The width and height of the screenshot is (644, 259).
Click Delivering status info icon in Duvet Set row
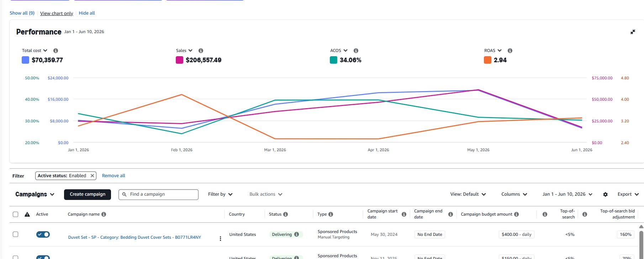296,234
